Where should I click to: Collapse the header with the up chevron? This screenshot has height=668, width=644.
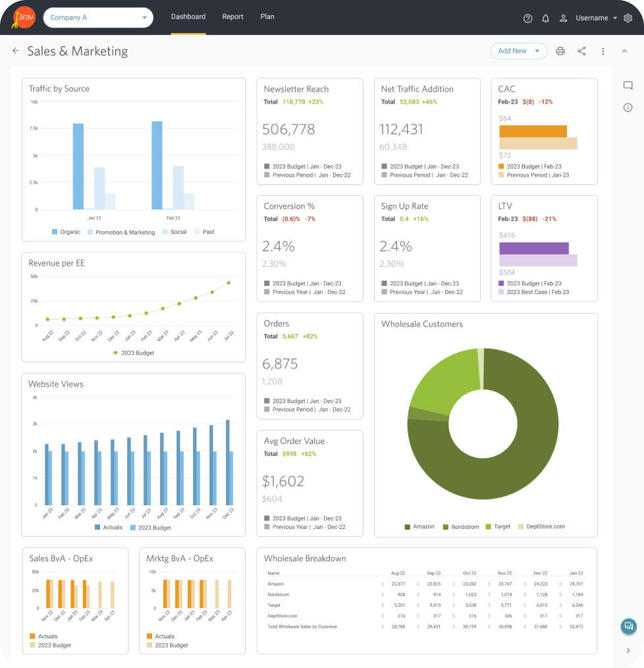pos(624,51)
